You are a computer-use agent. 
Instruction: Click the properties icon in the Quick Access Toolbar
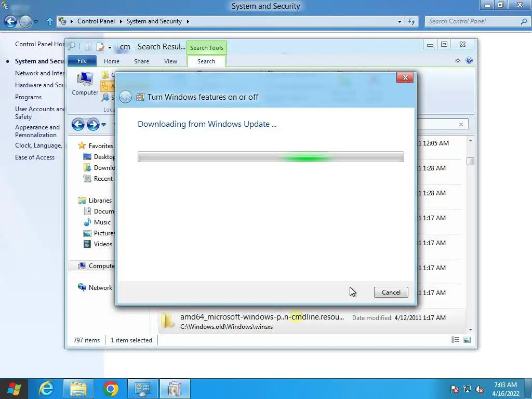100,46
